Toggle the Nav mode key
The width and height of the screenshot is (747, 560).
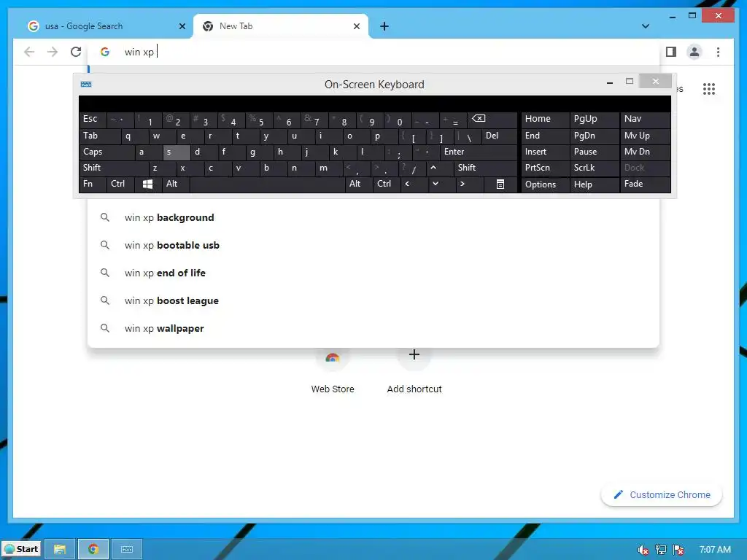(x=646, y=119)
